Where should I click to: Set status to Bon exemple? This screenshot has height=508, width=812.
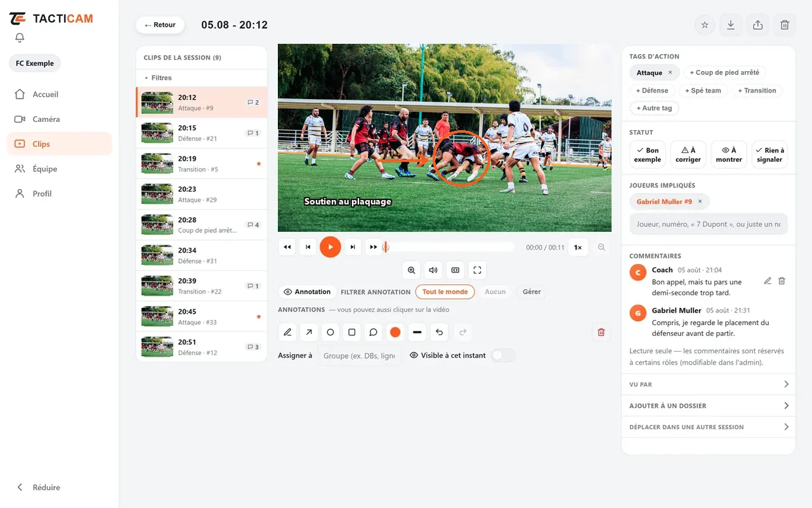click(647, 155)
